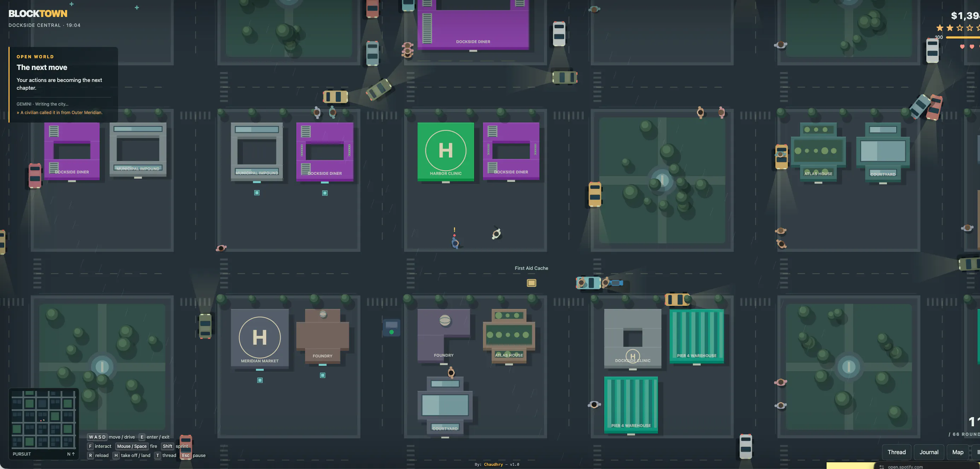Open the Map view
980x469 pixels.
click(x=958, y=452)
